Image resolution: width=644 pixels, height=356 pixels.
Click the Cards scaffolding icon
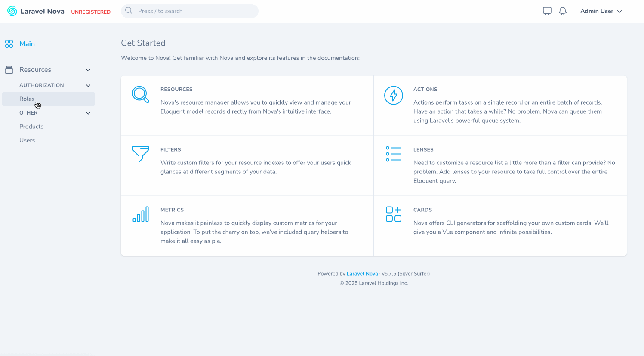point(394,214)
